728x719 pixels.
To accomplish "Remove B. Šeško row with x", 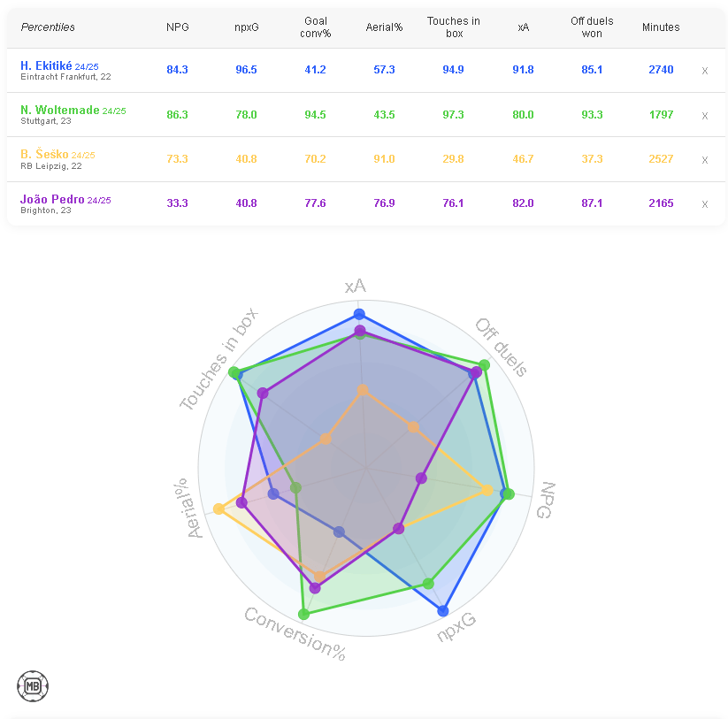I will tap(704, 160).
